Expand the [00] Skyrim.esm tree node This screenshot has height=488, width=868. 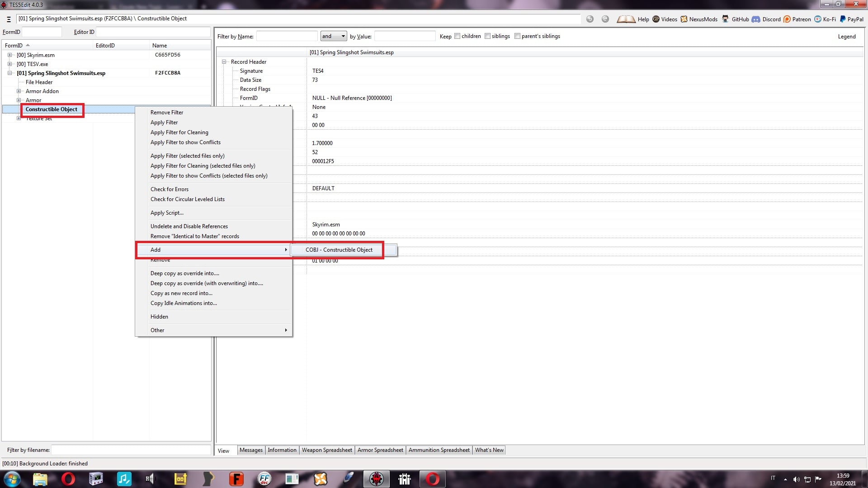click(9, 55)
